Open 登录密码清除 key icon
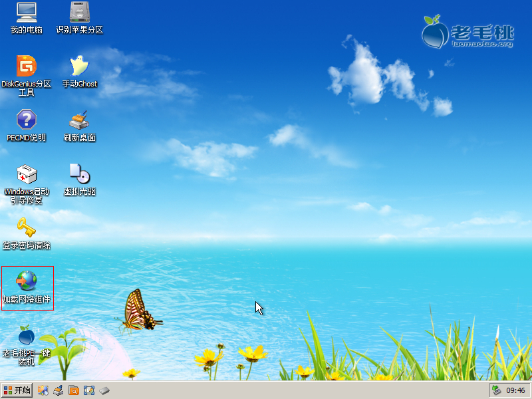The width and height of the screenshot is (532, 399). click(27, 229)
